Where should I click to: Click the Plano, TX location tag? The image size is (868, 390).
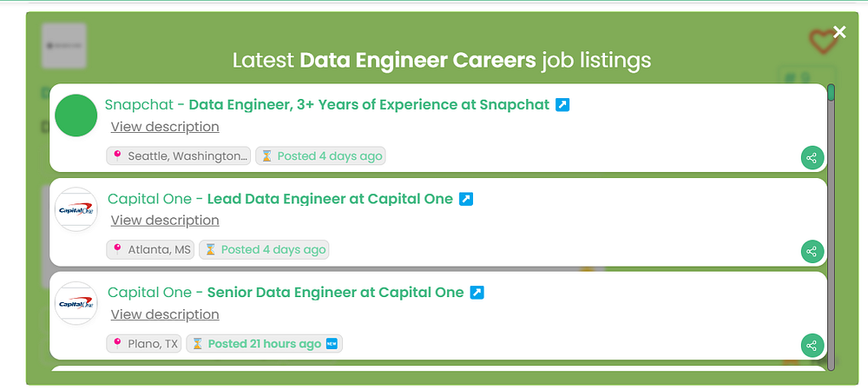click(143, 344)
